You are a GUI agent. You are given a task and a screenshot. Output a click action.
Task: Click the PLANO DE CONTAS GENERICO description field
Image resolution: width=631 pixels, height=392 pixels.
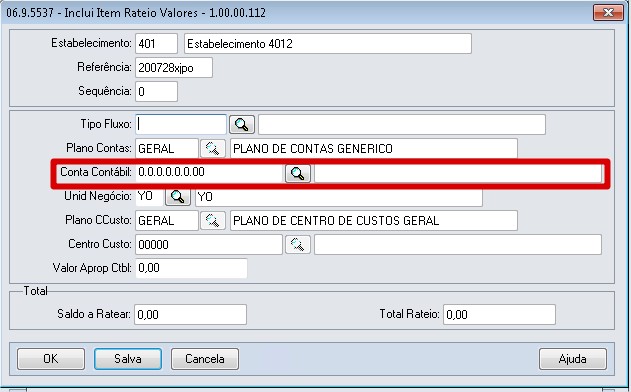pos(373,149)
